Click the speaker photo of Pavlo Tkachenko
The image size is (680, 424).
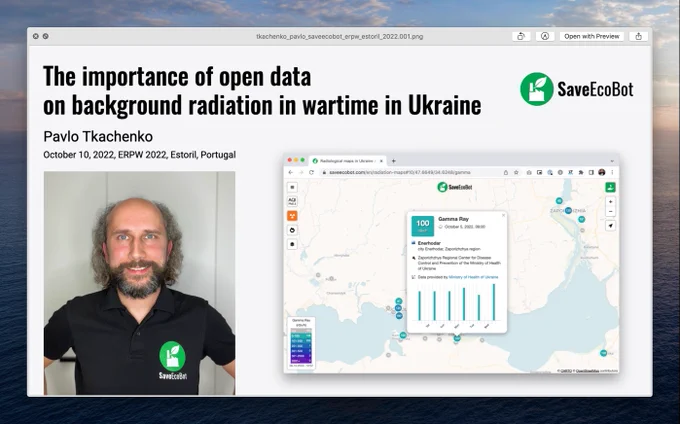(x=139, y=283)
